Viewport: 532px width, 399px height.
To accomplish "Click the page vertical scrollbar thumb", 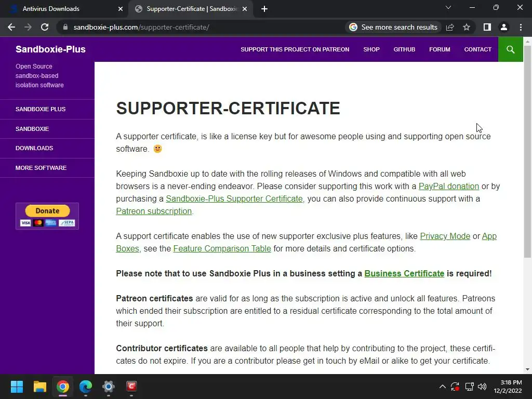I will (x=528, y=151).
